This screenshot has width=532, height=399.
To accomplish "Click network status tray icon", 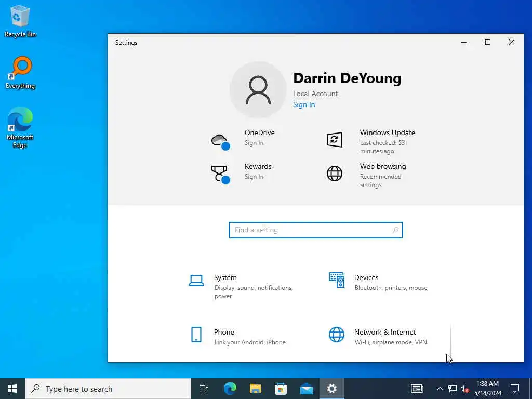I will tap(453, 389).
